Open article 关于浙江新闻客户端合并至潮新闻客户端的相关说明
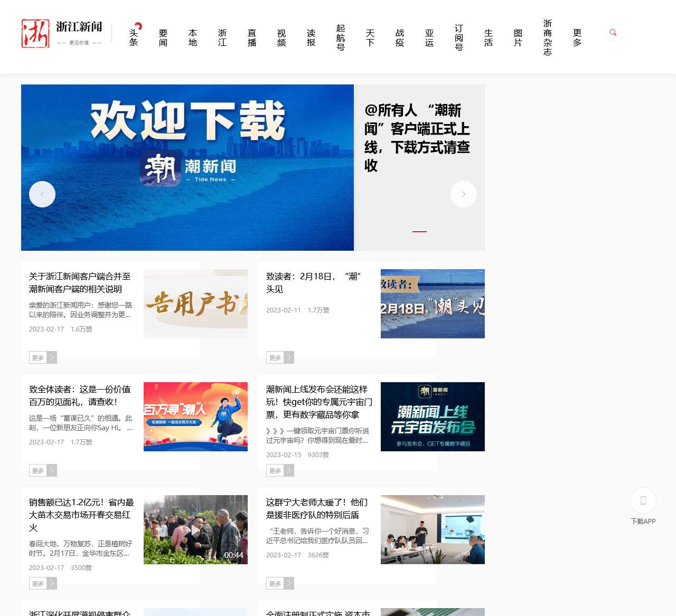The height and width of the screenshot is (616, 676). tap(80, 283)
